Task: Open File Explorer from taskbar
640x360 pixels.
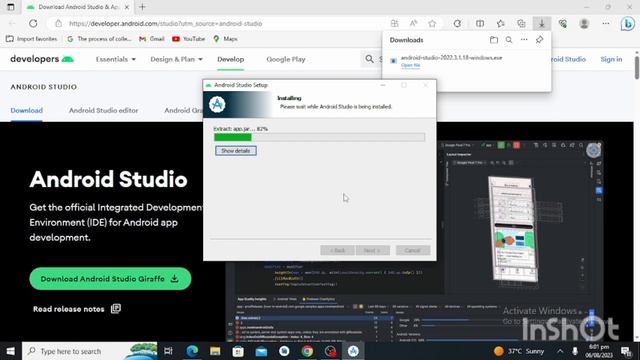Action: click(x=215, y=351)
